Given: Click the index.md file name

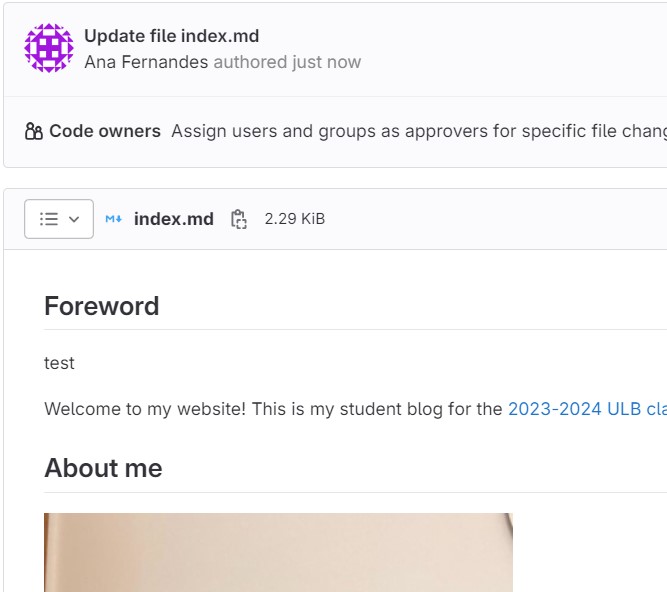Looking at the screenshot, I should (x=174, y=219).
